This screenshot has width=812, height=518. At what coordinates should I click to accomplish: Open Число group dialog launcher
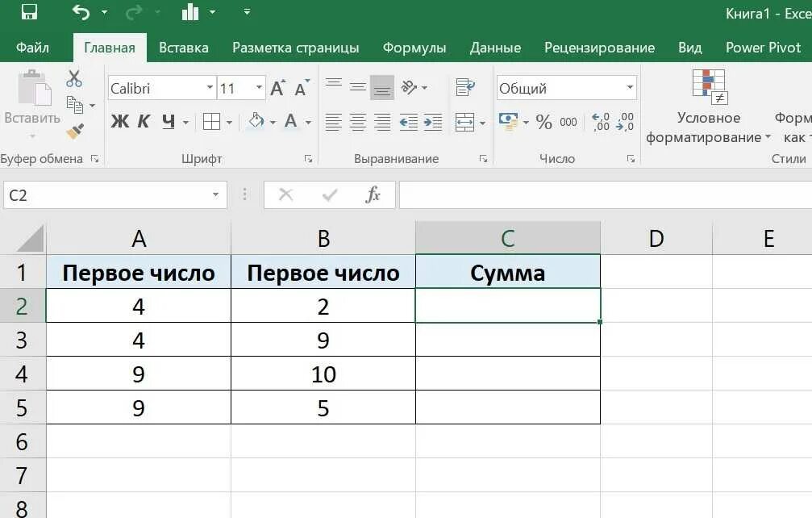pyautogui.click(x=631, y=158)
